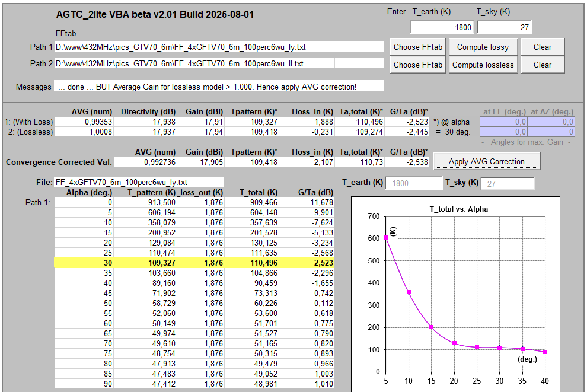The height and width of the screenshot is (392, 587).
Task: Select the File name field below corrected values
Action: pyautogui.click(x=139, y=182)
